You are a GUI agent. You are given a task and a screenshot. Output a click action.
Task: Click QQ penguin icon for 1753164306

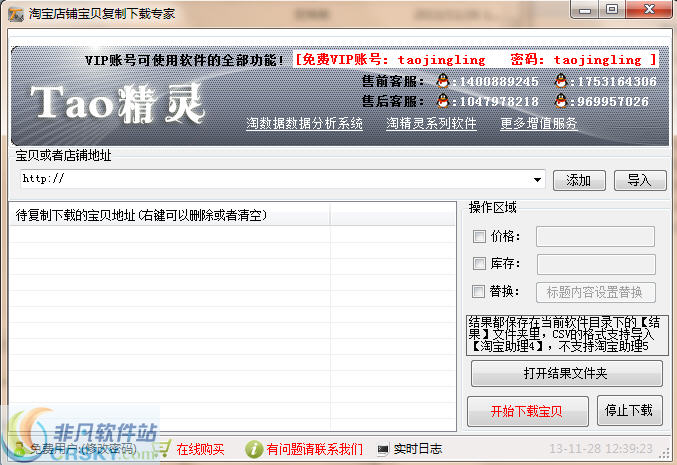561,81
